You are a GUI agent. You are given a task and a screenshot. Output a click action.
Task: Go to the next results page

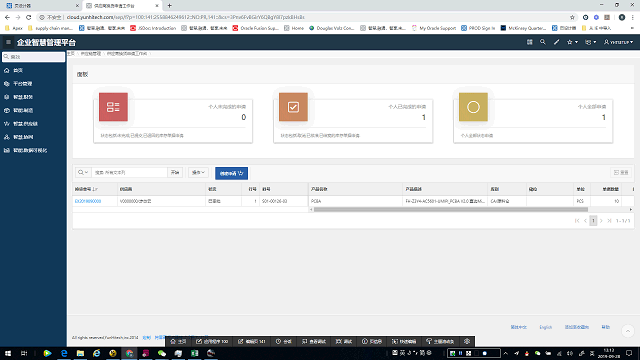[601, 221]
